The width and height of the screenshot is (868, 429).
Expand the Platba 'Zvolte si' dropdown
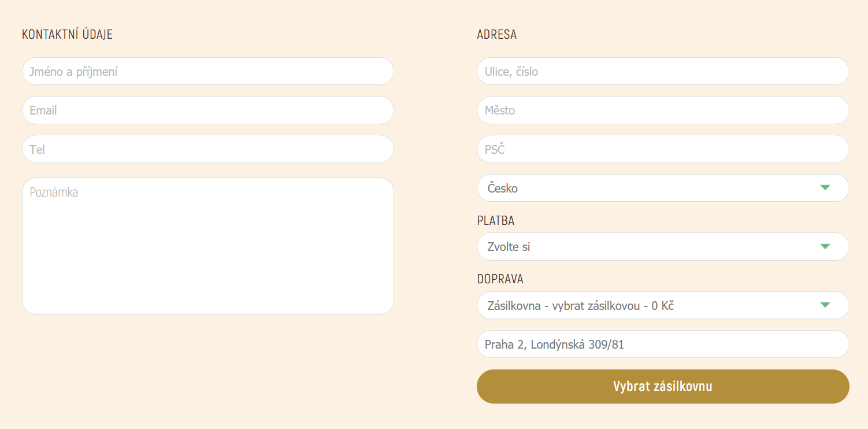click(663, 247)
